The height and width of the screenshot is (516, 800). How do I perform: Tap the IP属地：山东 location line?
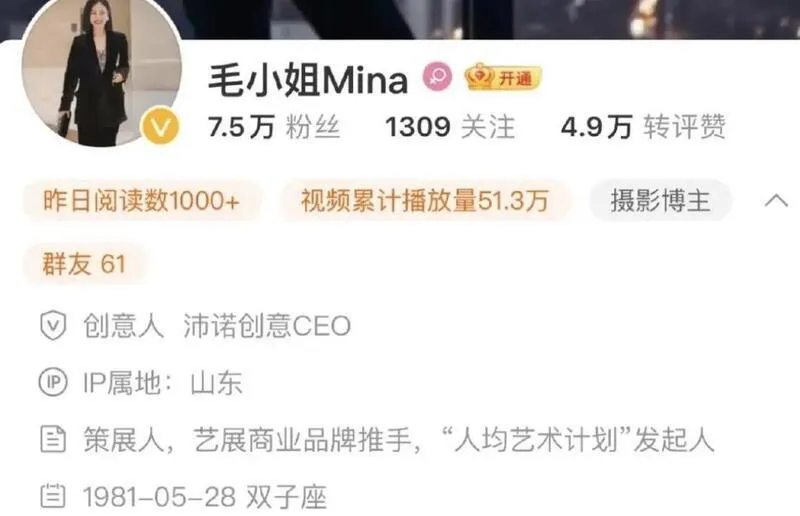coord(163,382)
